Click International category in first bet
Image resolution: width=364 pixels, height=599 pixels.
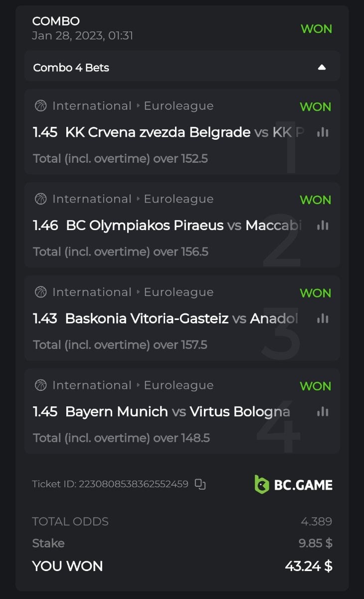[x=92, y=106]
